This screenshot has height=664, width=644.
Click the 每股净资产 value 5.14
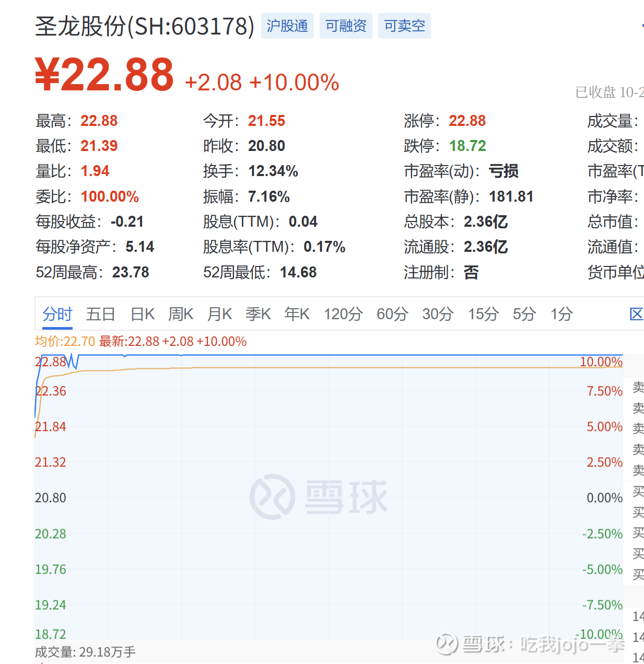140,247
